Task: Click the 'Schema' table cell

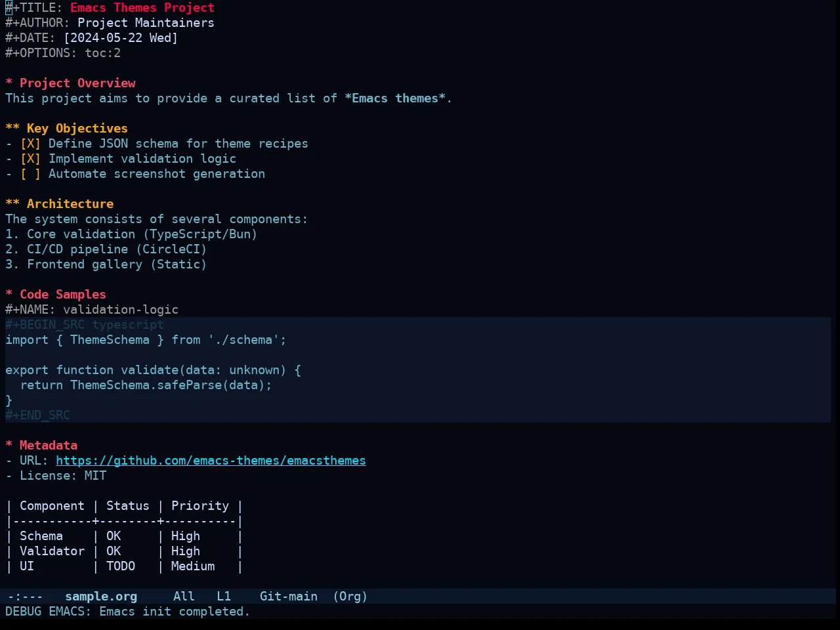Action: 41,536
